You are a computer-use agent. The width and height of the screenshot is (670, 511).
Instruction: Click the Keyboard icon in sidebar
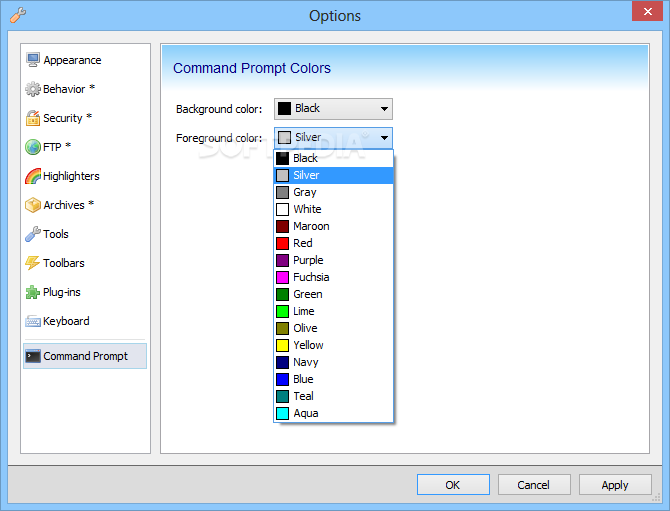click(x=33, y=321)
